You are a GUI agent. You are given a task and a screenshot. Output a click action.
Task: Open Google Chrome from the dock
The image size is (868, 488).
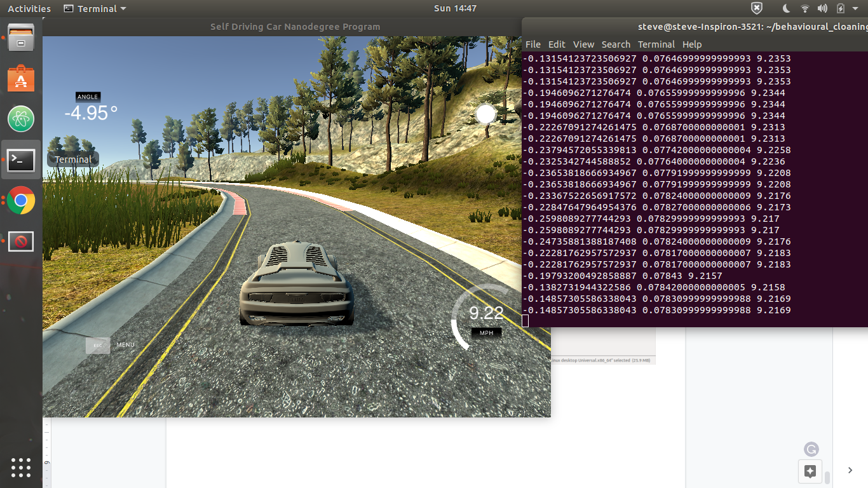(x=21, y=201)
